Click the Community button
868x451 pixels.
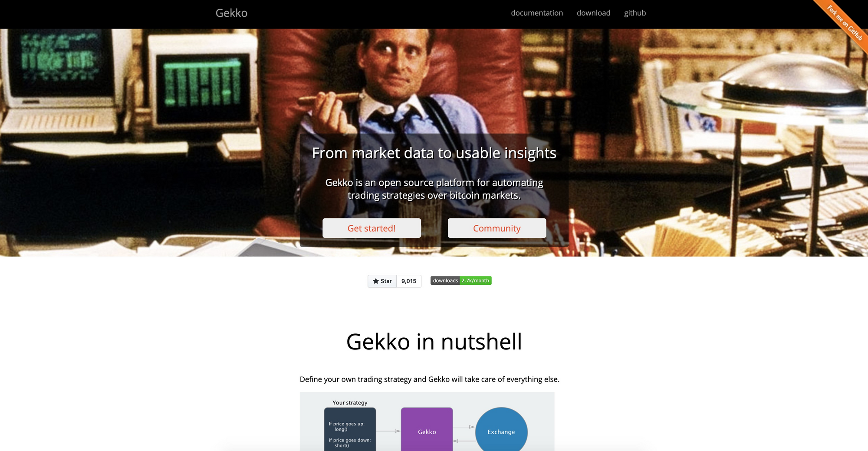coord(497,228)
